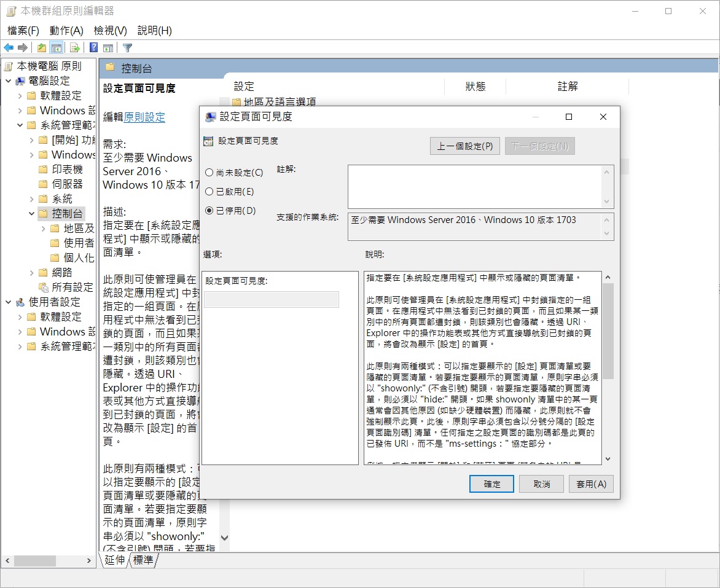Click the 說明 text scrollbar down arrow
This screenshot has width=720, height=588.
(x=608, y=458)
